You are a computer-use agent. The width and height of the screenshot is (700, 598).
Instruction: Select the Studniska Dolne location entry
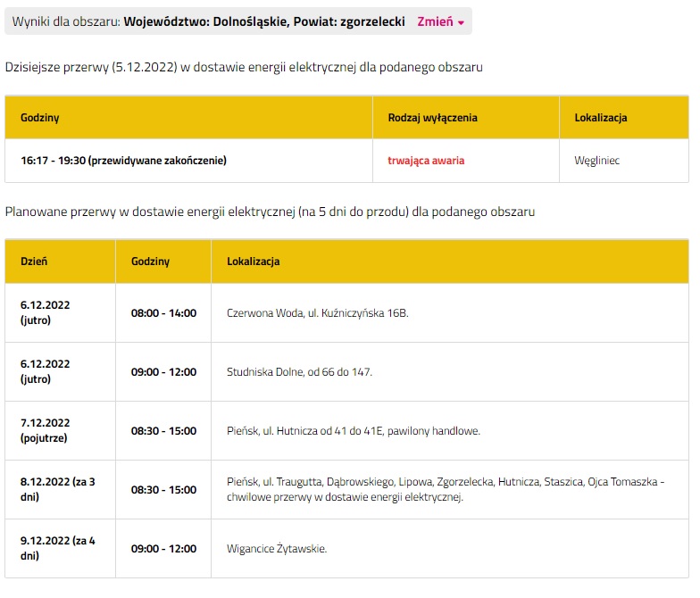(299, 372)
